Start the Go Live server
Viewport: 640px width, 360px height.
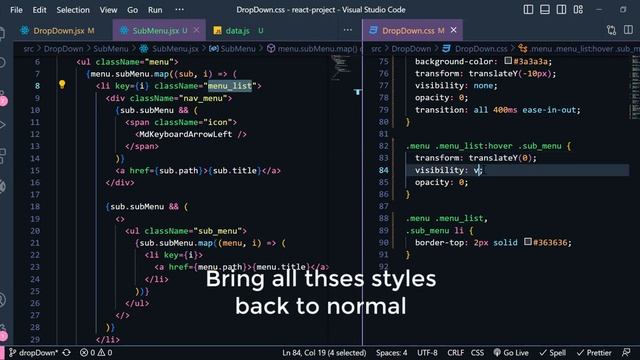pos(511,353)
